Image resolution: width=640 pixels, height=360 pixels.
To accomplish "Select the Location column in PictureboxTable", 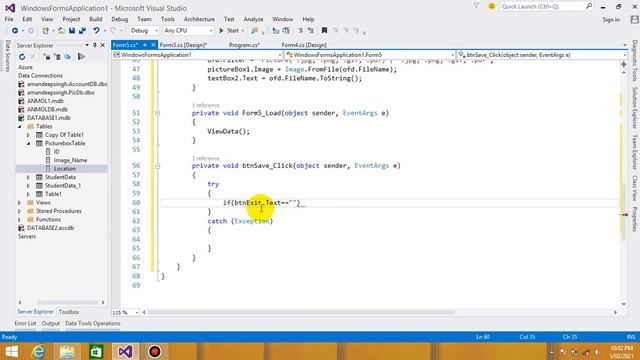I will (64, 169).
